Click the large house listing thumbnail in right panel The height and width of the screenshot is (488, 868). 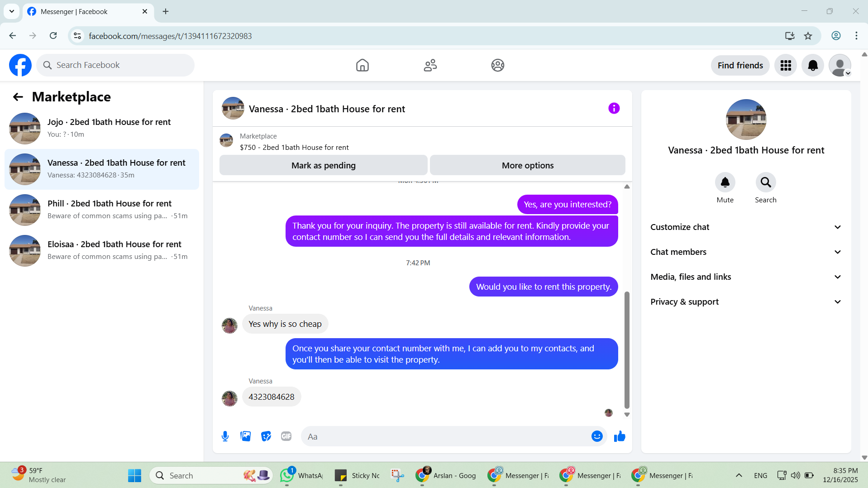coord(746,120)
